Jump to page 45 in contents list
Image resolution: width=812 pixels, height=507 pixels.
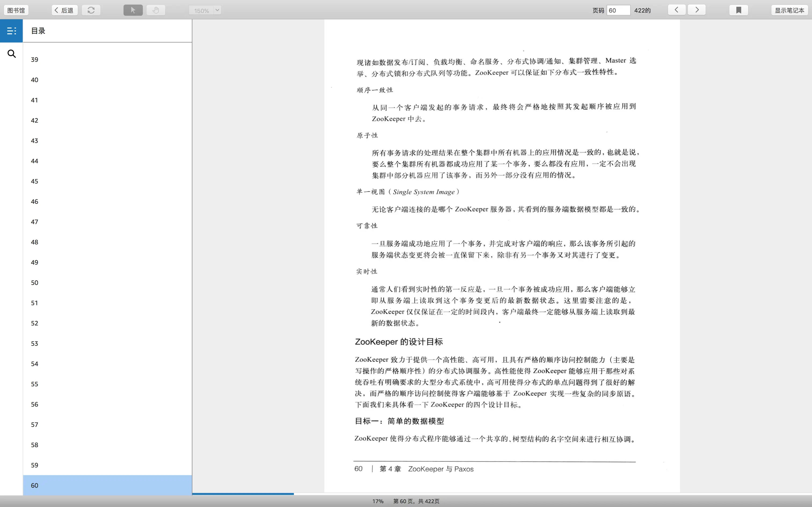pyautogui.click(x=35, y=181)
